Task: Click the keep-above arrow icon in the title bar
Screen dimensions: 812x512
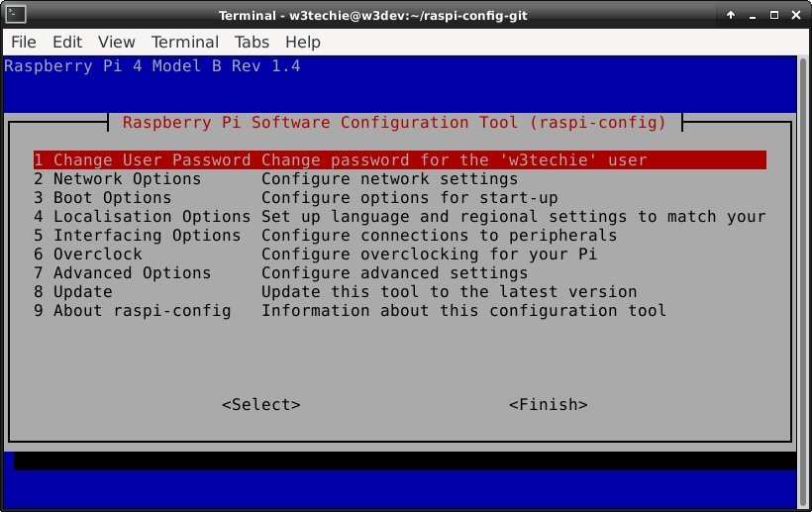Action: coord(731,15)
